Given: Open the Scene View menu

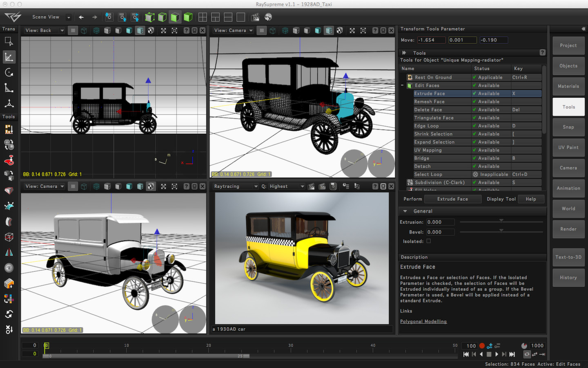Looking at the screenshot, I should click(46, 17).
